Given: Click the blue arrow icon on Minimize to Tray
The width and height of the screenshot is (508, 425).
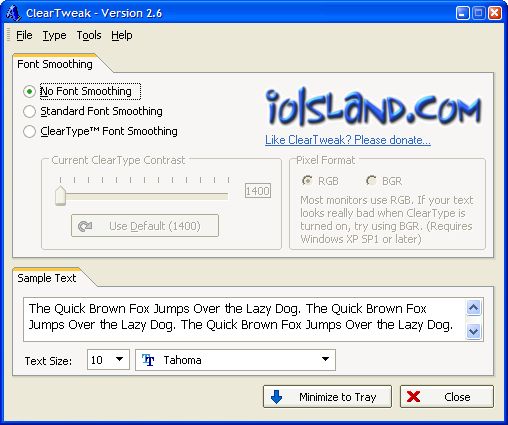Looking at the screenshot, I should pos(276,397).
